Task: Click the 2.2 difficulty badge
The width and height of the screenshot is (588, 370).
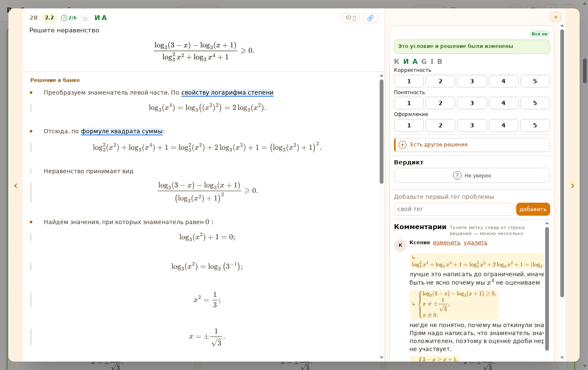Action: pyautogui.click(x=49, y=18)
